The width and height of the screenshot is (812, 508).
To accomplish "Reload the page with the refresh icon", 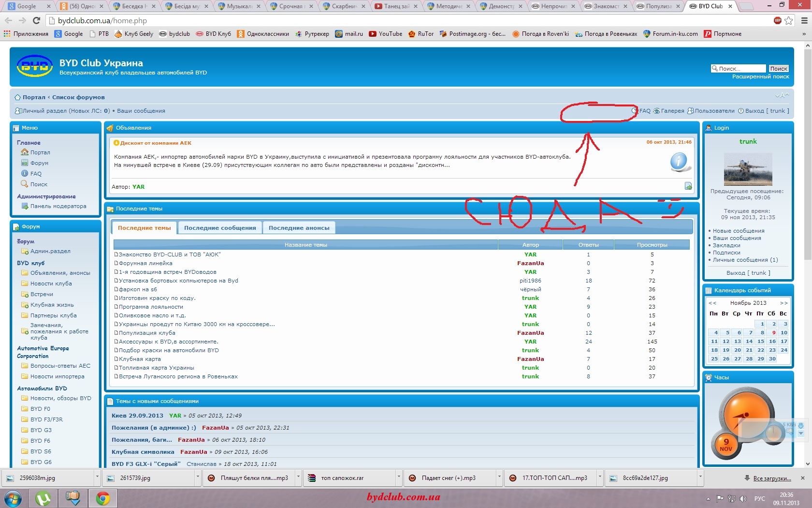I will [36, 20].
